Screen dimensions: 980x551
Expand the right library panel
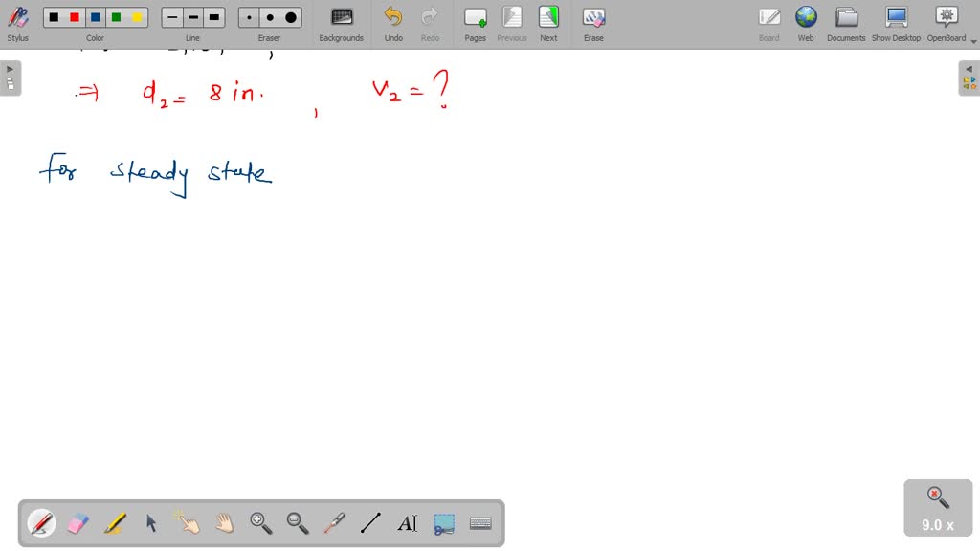969,77
